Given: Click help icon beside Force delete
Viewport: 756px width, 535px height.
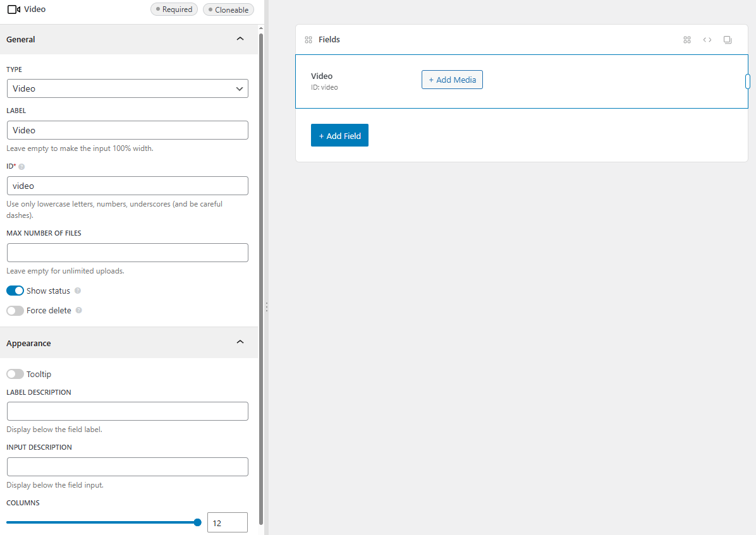Looking at the screenshot, I should point(79,311).
